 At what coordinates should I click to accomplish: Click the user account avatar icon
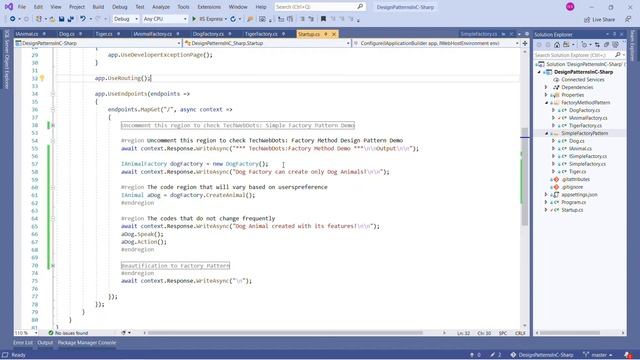point(570,7)
